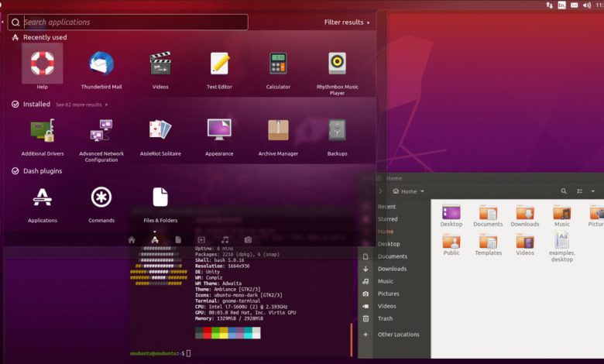The width and height of the screenshot is (604, 364).
Task: Select the Videos folder icon
Action: click(x=525, y=241)
